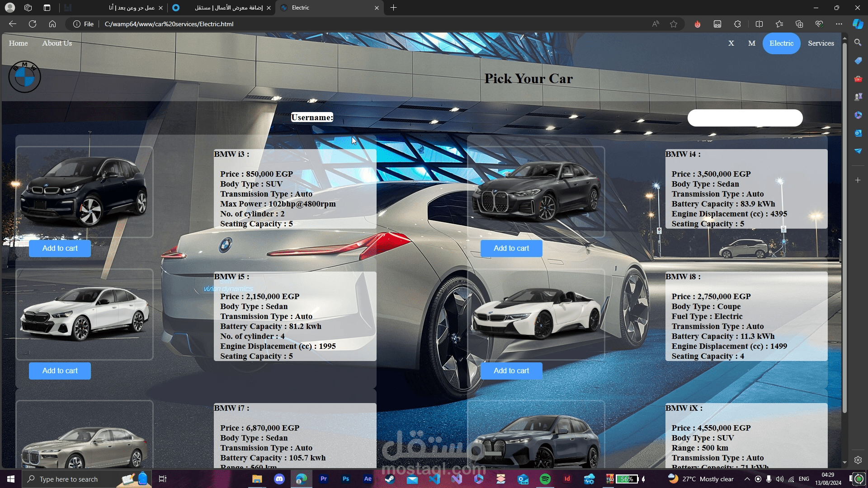Switch to the عمل حر browser tab
The image size is (868, 488).
tap(113, 8)
